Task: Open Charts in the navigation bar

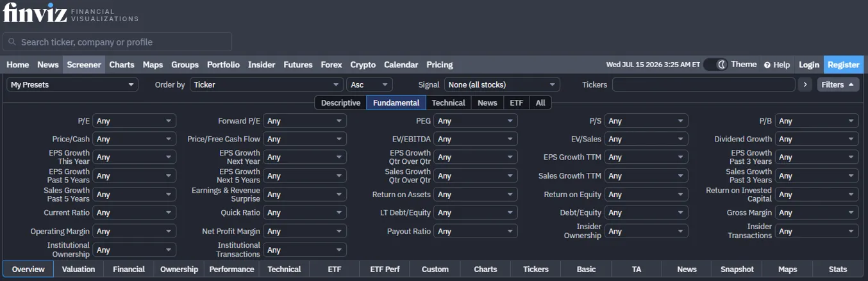Action: coord(121,65)
